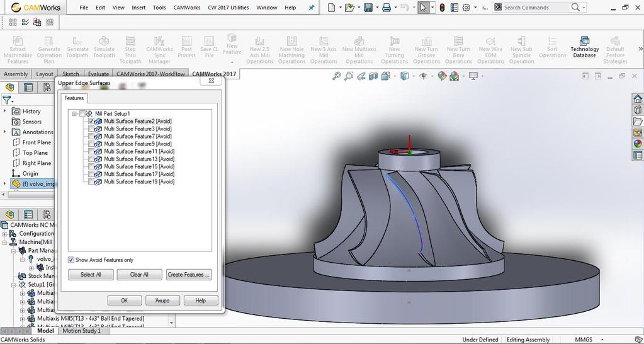Click the Help button in the dialog
The image size is (644, 344).
(x=200, y=301)
